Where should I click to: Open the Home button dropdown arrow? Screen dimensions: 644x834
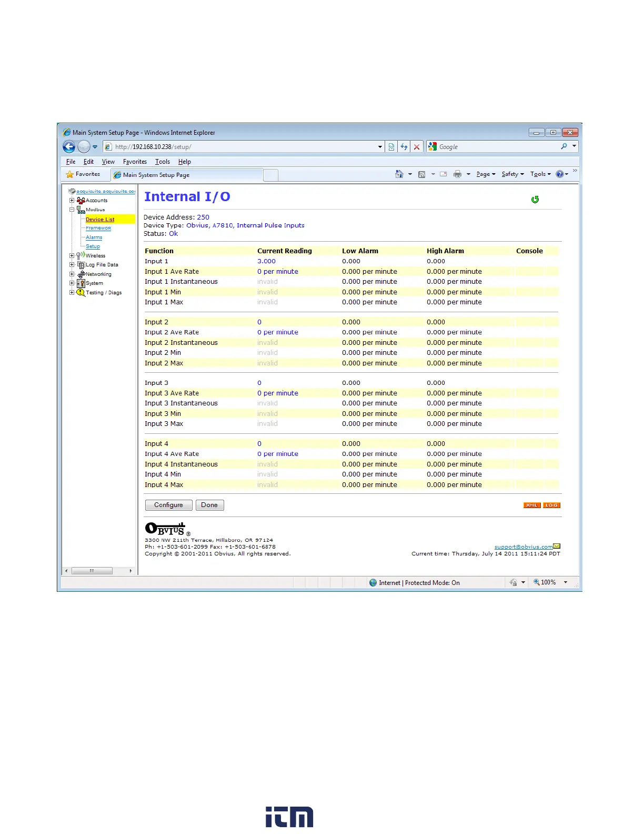click(410, 174)
